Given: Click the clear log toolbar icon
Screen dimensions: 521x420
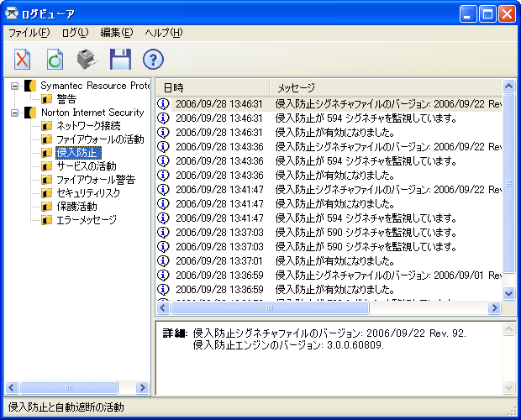Looking at the screenshot, I should (22, 60).
